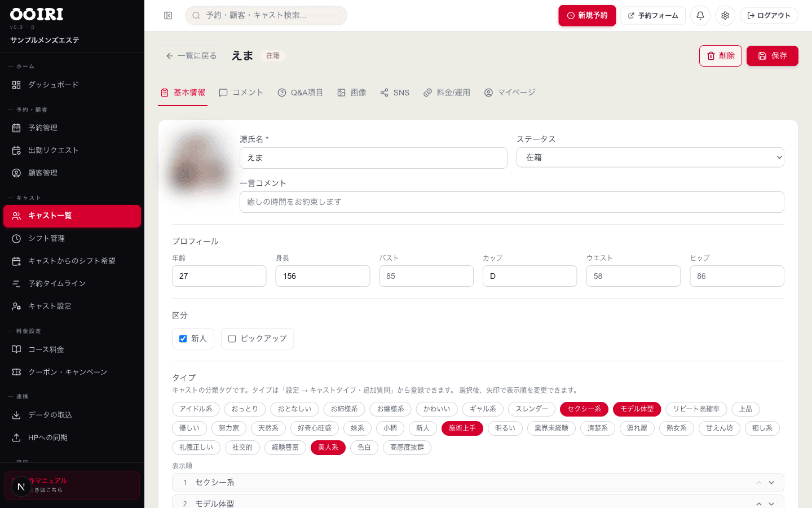
Task: Open データの取込 download item
Action: [72, 415]
